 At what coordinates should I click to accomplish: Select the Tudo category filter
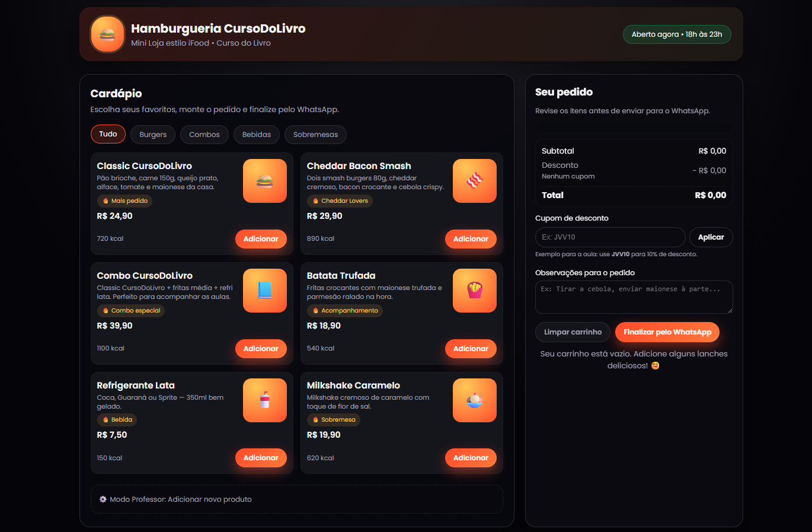[x=108, y=134]
